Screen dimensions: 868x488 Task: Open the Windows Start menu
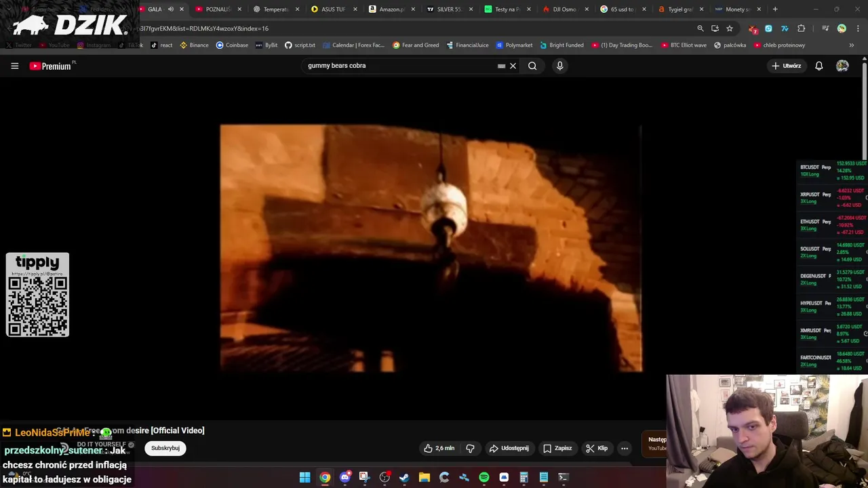coord(305,477)
